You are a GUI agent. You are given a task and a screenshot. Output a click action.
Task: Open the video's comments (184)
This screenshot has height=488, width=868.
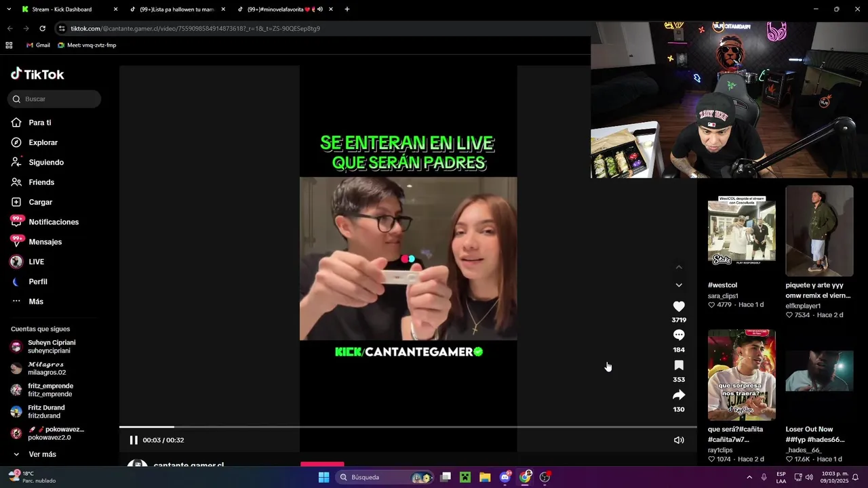(x=679, y=335)
